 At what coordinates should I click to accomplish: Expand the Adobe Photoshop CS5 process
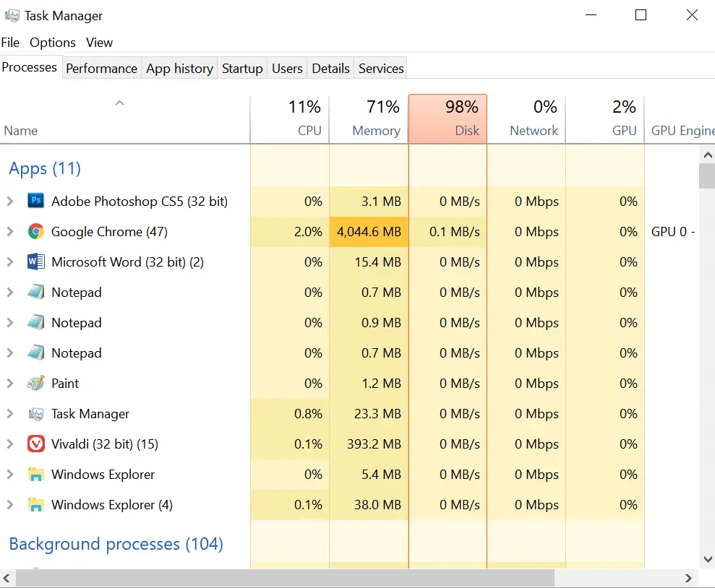click(10, 201)
